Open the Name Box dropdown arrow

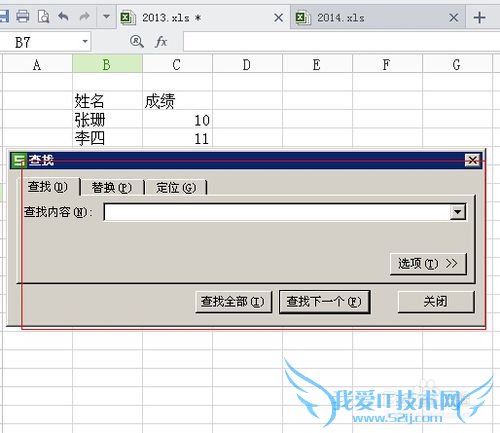coord(85,42)
